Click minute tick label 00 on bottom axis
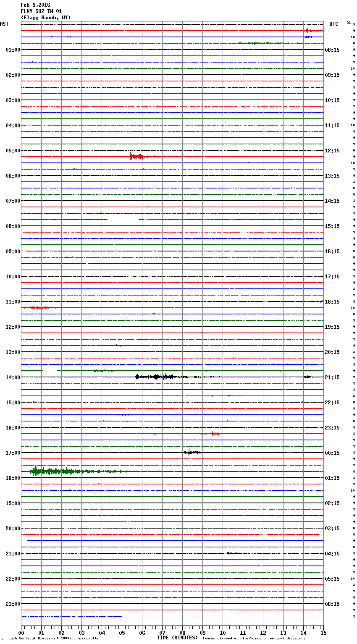This screenshot has height=644, width=357. click(21, 633)
